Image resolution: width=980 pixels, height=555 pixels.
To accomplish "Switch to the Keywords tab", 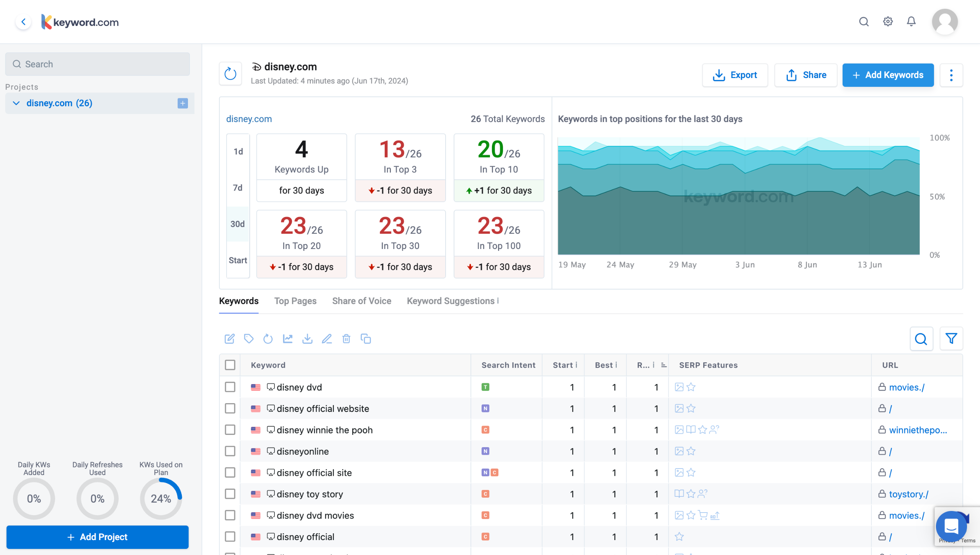I will [x=238, y=301].
